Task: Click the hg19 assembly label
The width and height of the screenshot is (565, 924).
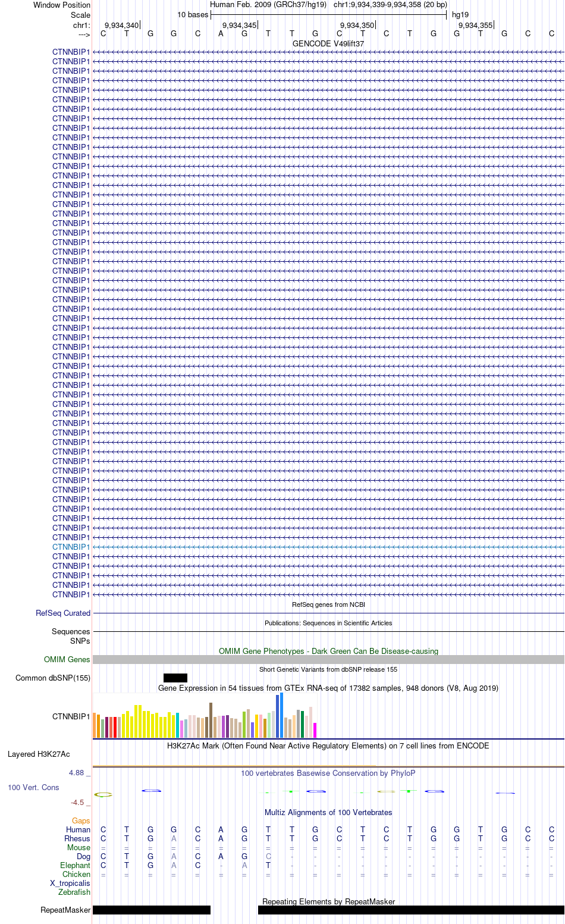Action: point(460,14)
